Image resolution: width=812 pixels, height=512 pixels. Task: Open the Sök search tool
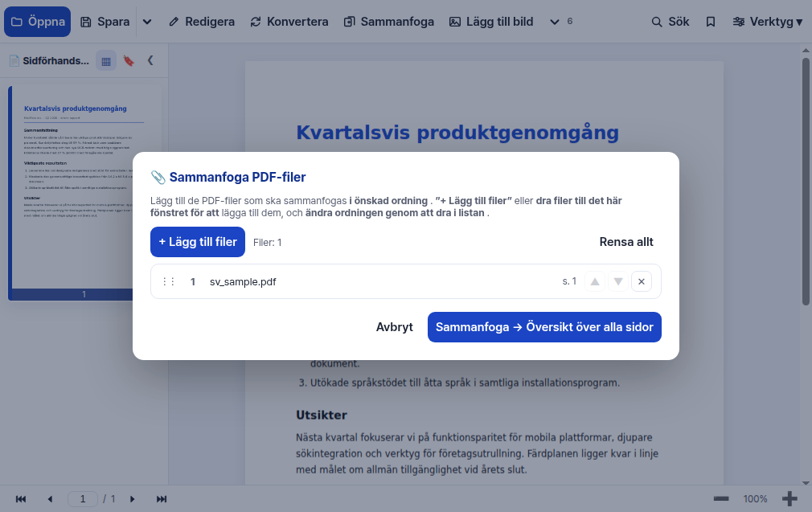(x=671, y=22)
